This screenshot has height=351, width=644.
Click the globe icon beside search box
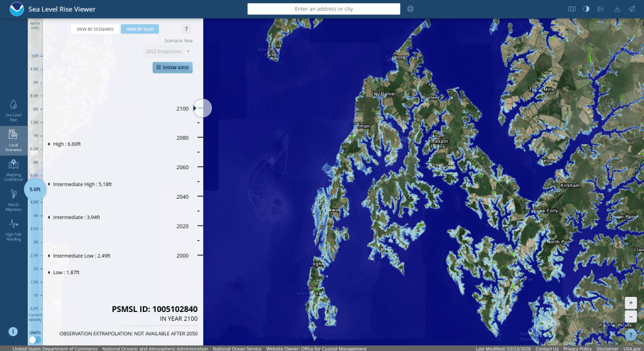tap(411, 9)
